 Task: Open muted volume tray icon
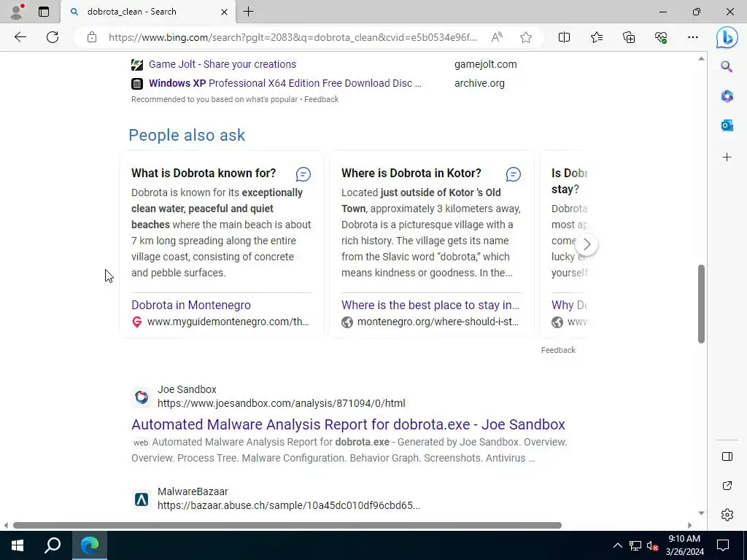pos(652,545)
